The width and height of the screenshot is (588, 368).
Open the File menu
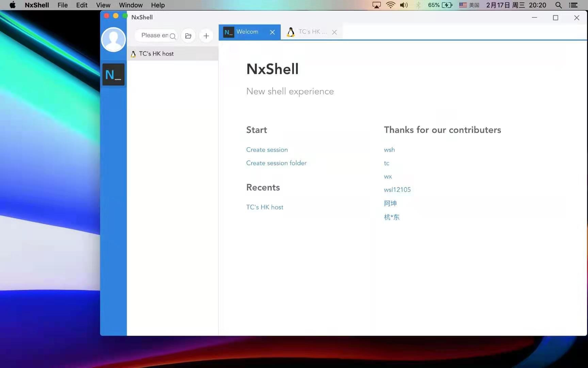63,5
